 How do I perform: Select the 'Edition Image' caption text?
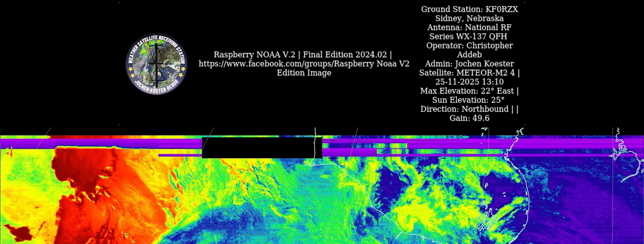click(304, 73)
